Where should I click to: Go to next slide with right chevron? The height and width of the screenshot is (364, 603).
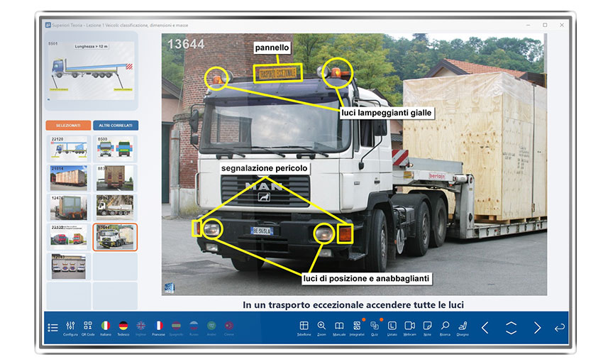click(x=537, y=328)
